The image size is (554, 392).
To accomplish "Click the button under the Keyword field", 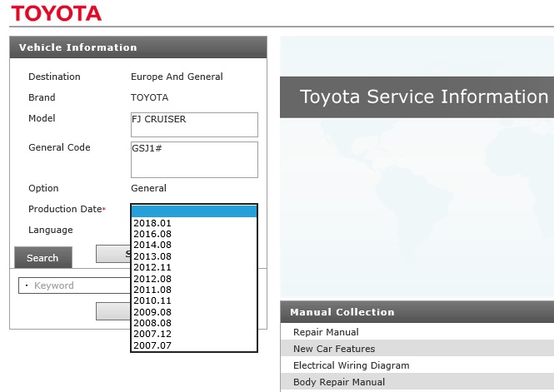I will [113, 311].
